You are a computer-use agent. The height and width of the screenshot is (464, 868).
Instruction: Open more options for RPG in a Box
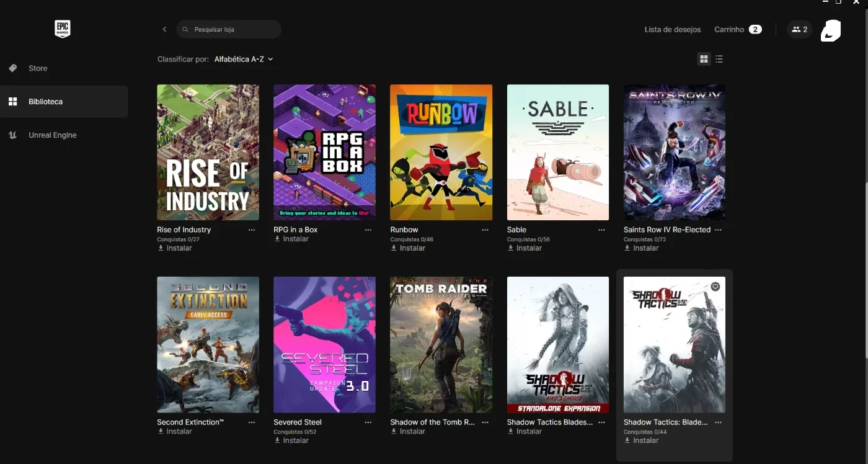(368, 230)
